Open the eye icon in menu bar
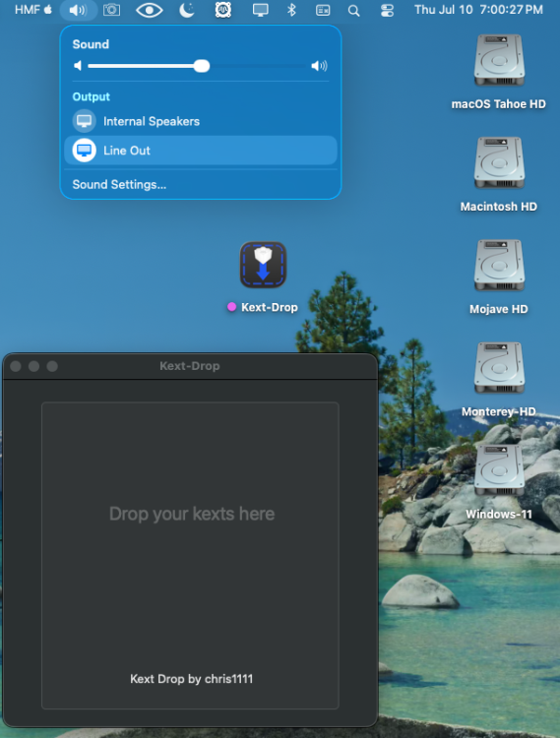 click(x=150, y=10)
